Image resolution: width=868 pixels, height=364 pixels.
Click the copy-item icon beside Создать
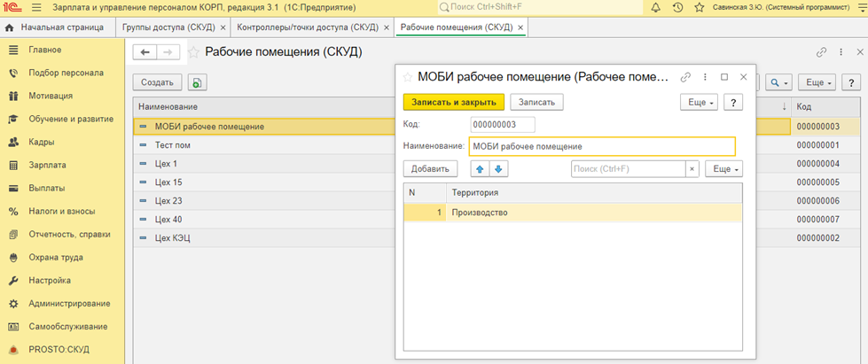click(196, 82)
